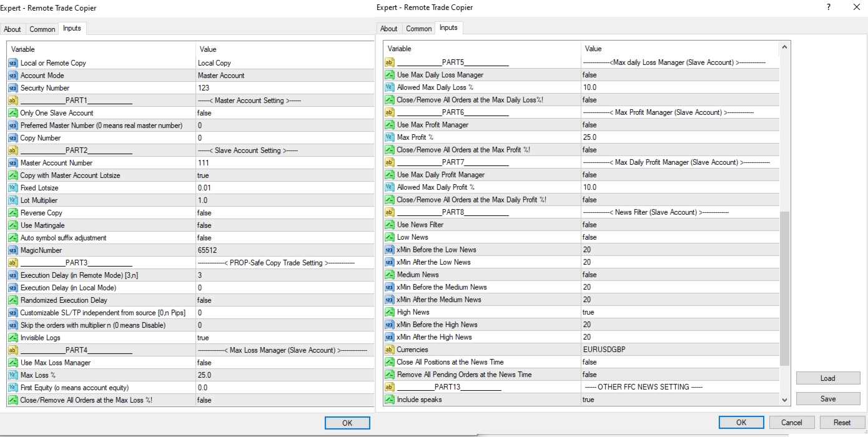Click the Reverse Copy boolean icon
Viewport: 868px width, 437px height.
pyautogui.click(x=13, y=213)
